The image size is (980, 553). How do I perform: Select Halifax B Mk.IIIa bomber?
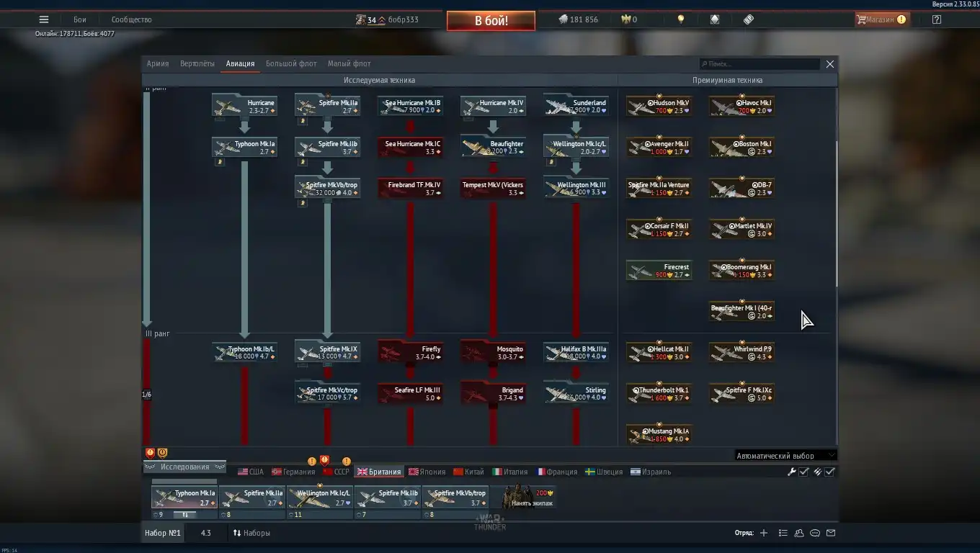tap(576, 353)
